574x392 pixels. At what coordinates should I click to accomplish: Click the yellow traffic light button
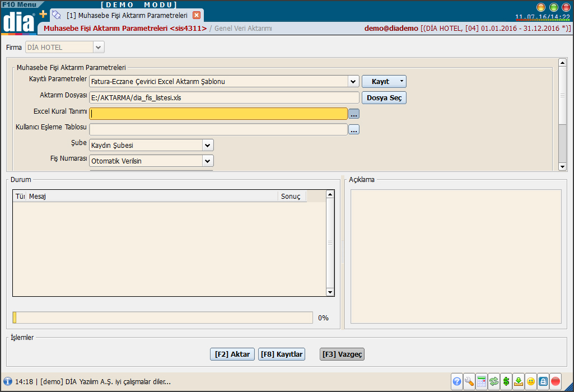[x=541, y=7]
